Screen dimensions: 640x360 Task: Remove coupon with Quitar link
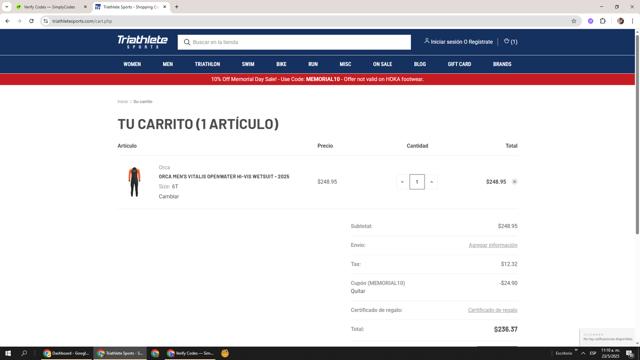pyautogui.click(x=358, y=291)
